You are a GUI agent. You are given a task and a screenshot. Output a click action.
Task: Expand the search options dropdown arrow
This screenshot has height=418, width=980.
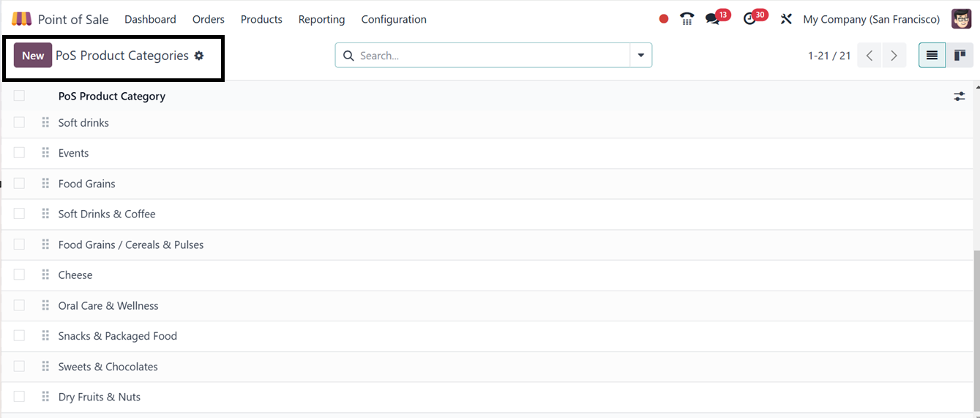click(641, 56)
